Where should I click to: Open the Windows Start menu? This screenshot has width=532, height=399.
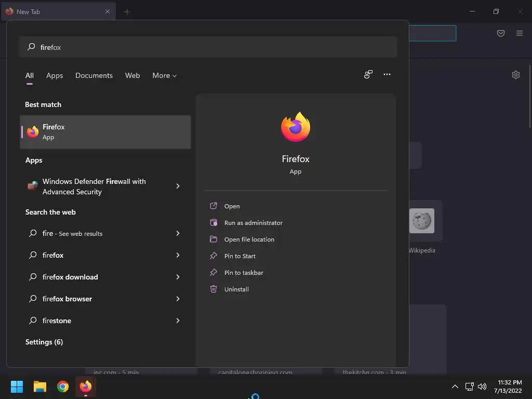tap(17, 387)
